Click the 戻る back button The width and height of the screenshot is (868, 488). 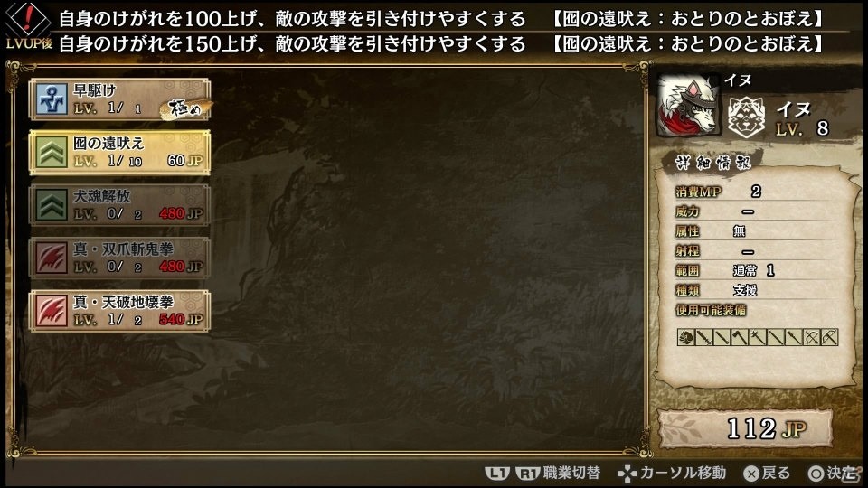pyautogui.click(x=767, y=473)
